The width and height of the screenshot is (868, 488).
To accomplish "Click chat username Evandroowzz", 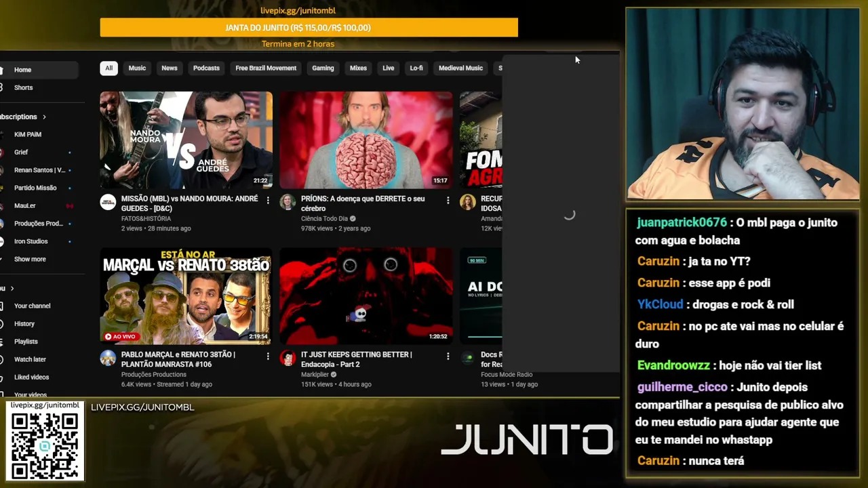I will pos(673,365).
